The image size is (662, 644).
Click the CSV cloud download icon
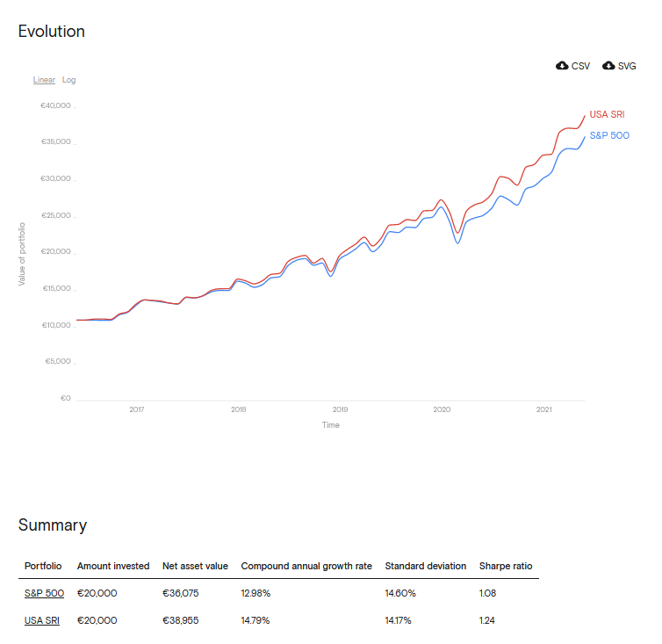click(x=562, y=66)
